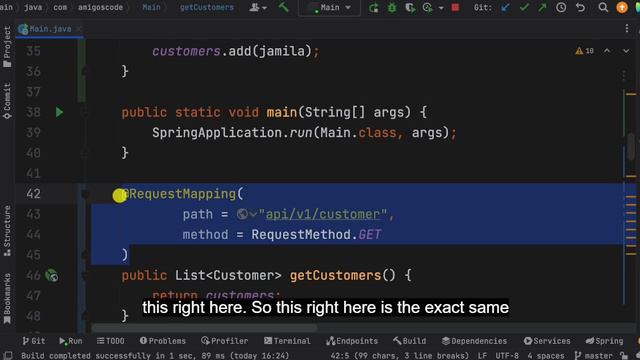Open the Bookmarks tool window

coord(7,299)
